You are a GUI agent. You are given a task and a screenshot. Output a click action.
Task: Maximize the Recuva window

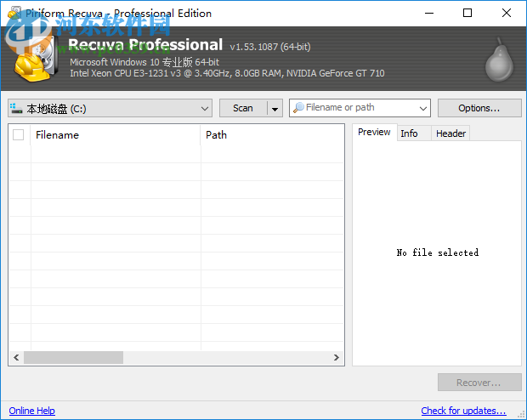pos(467,13)
